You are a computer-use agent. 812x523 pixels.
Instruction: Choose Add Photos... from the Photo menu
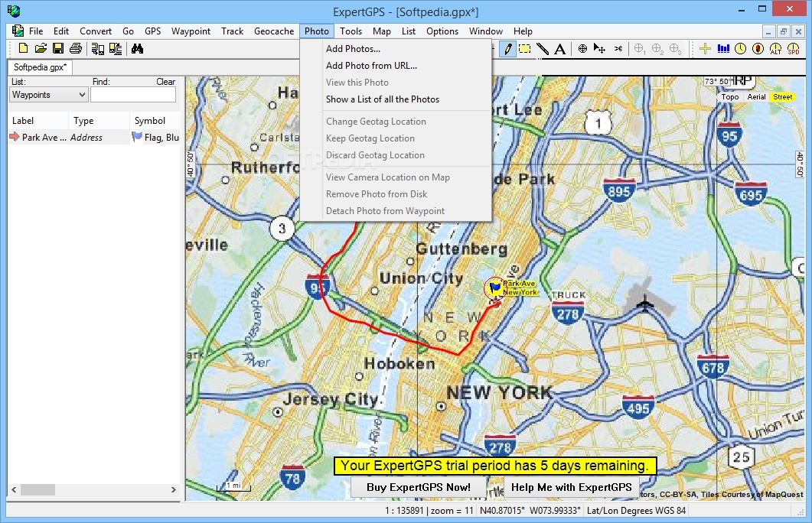coord(353,49)
